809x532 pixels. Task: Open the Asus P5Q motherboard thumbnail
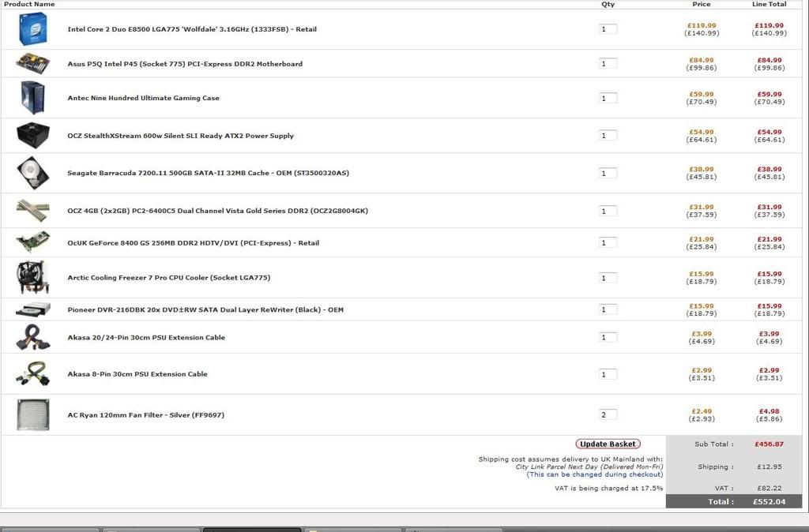(x=33, y=63)
